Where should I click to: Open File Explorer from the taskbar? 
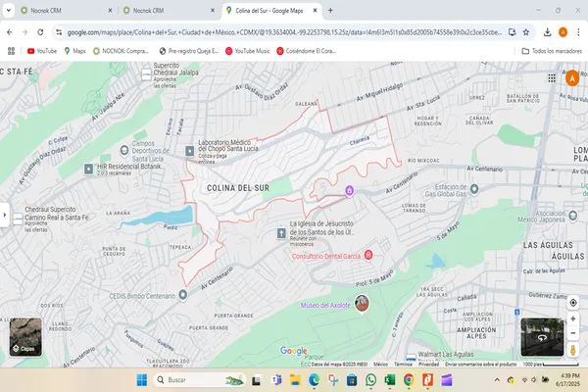[x=295, y=380]
